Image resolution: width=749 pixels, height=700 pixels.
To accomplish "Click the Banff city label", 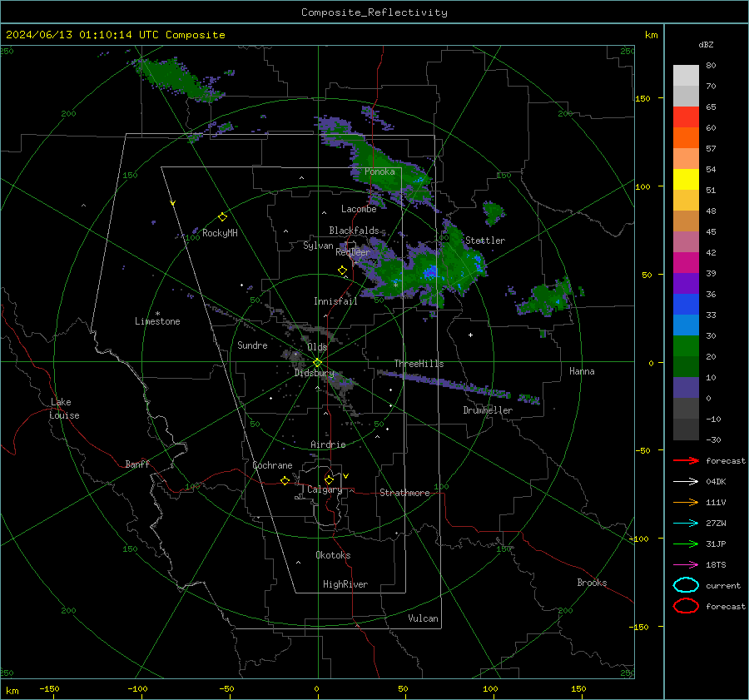I will point(137,464).
